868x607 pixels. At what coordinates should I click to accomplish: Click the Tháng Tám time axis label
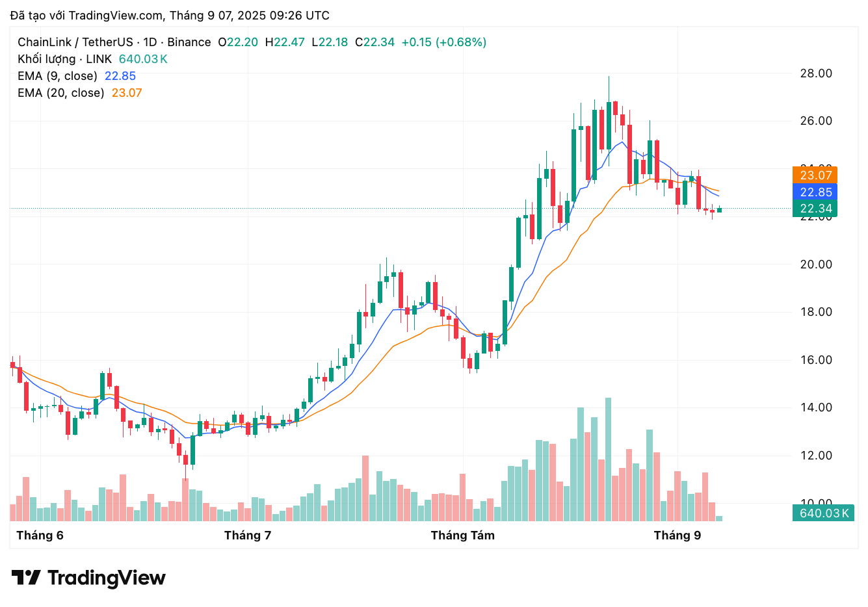pos(462,536)
